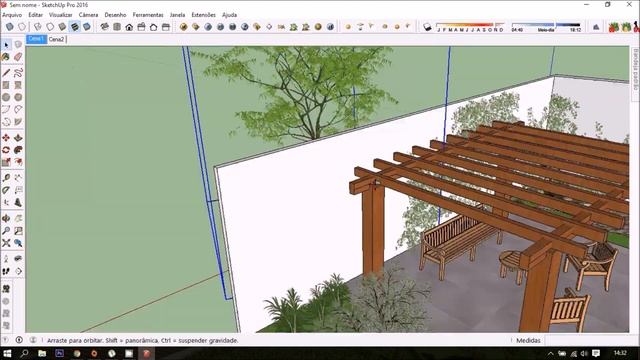
Task: Set Front view house icon
Action: (x=129, y=27)
